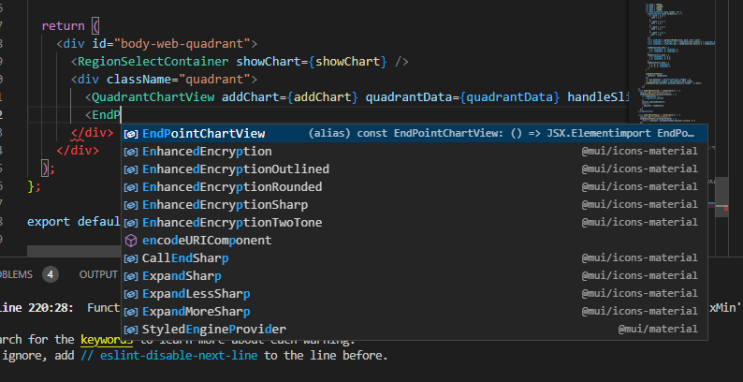743x382 pixels.
Task: Click the icon next to EnhancedEncryption
Action: (131, 152)
